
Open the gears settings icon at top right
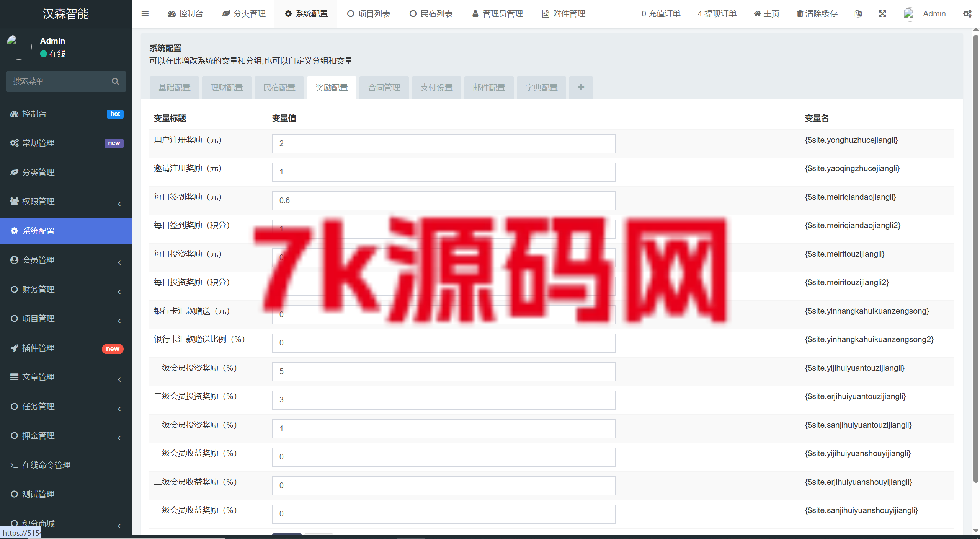point(967,14)
